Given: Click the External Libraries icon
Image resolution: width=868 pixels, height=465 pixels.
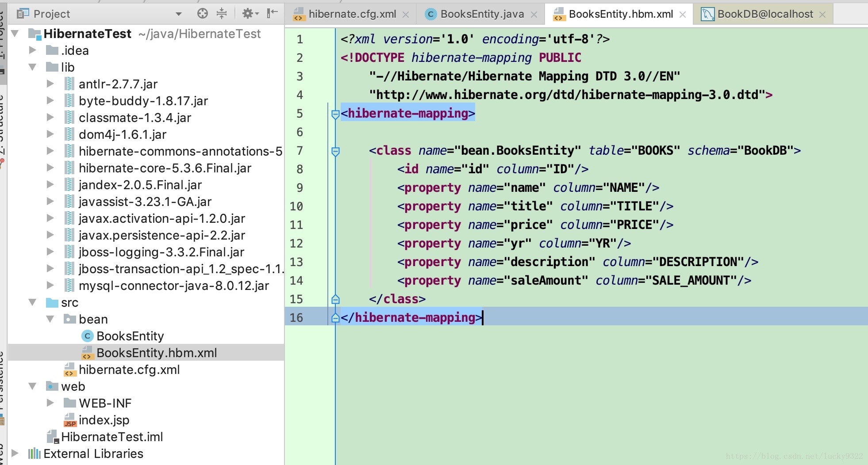Looking at the screenshot, I should 35,454.
